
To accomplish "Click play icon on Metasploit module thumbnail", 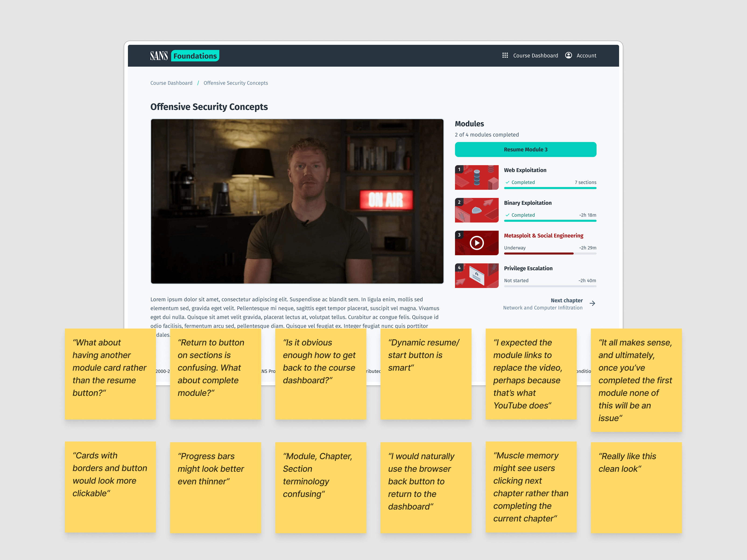I will [476, 243].
